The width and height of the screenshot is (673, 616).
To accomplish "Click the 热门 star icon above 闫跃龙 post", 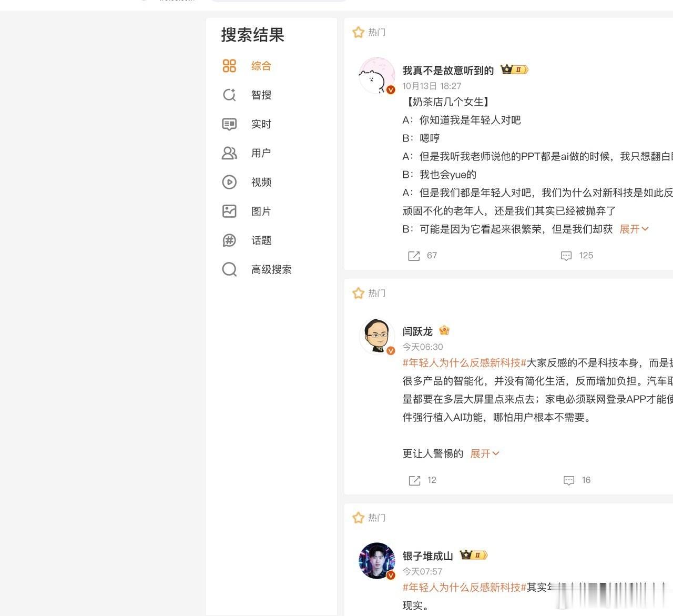I will pos(359,293).
